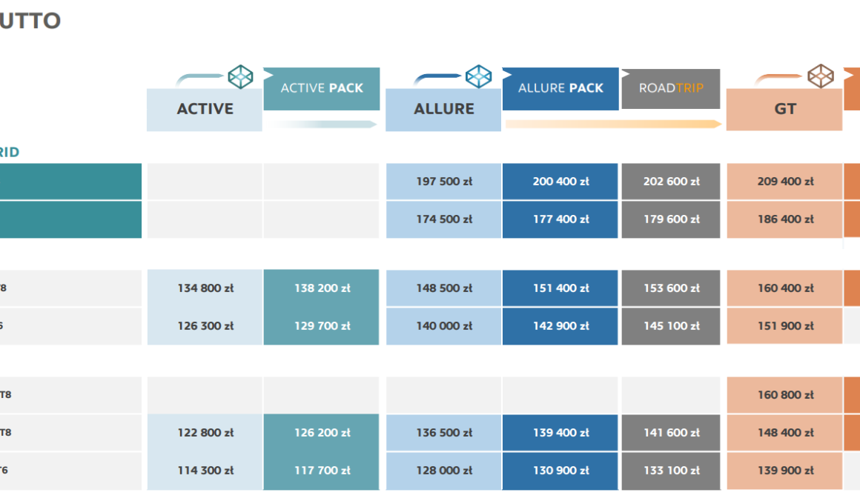Viewport: 860px width, 504px height.
Task: Select the 179 600 zł cell
Action: (x=671, y=219)
